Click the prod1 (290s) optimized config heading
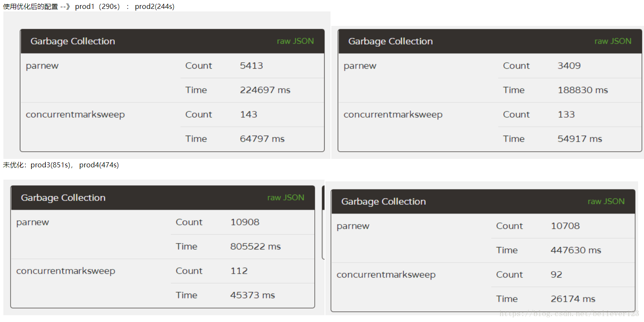The height and width of the screenshot is (322, 644). pos(89,6)
